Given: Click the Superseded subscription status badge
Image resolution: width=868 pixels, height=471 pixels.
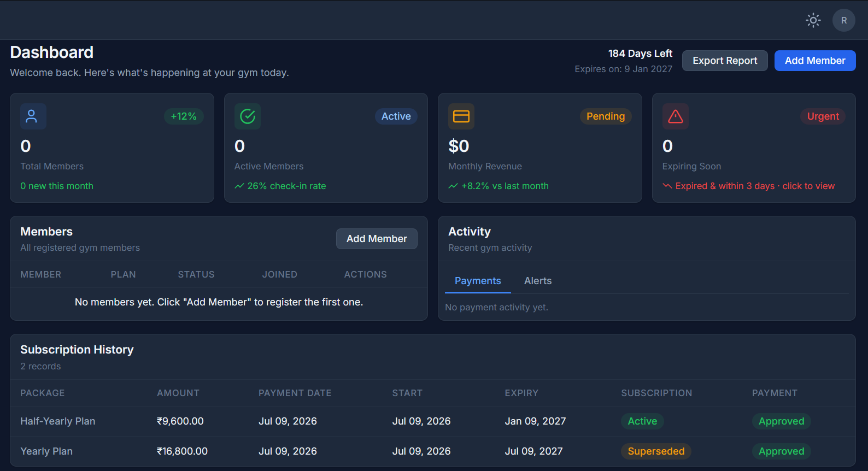Looking at the screenshot, I should 656,451.
